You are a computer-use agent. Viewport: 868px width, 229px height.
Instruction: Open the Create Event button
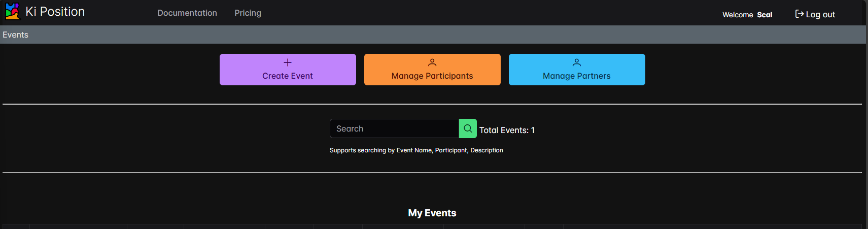(x=288, y=70)
